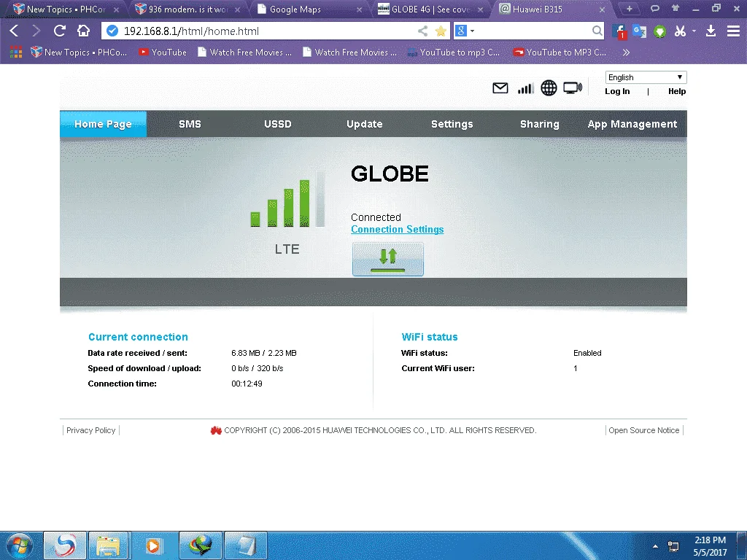Click the bookmark star icon
Image resolution: width=747 pixels, height=560 pixels.
[441, 31]
